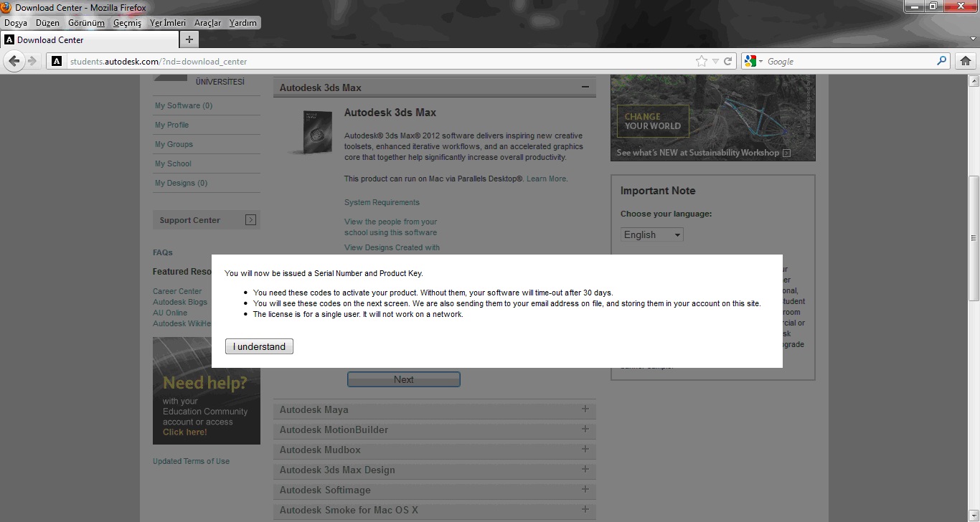Click the Need help? banner
980x522 pixels.
(x=207, y=391)
